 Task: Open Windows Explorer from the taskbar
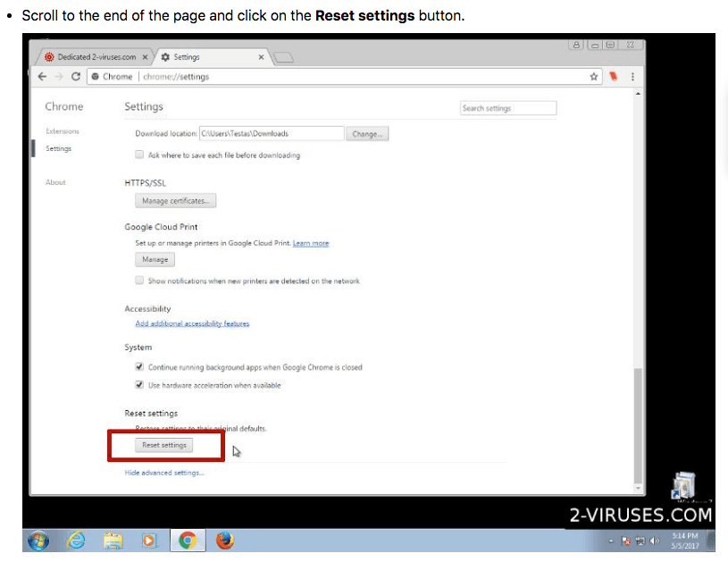click(x=113, y=541)
